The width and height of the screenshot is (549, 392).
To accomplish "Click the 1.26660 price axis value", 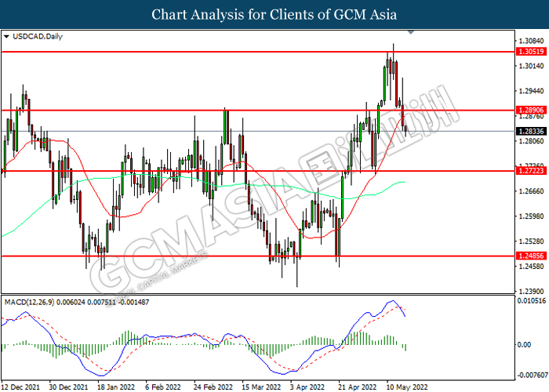I will [532, 191].
